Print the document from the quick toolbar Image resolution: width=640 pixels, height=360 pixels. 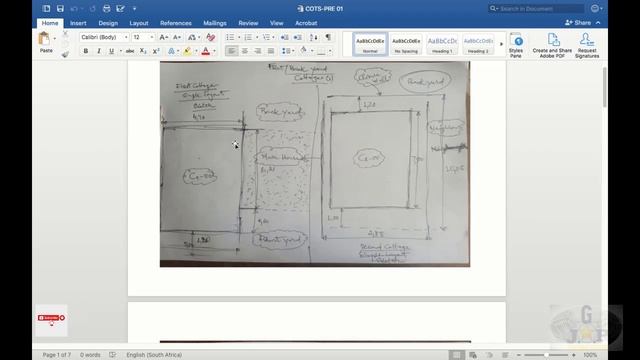tap(107, 9)
